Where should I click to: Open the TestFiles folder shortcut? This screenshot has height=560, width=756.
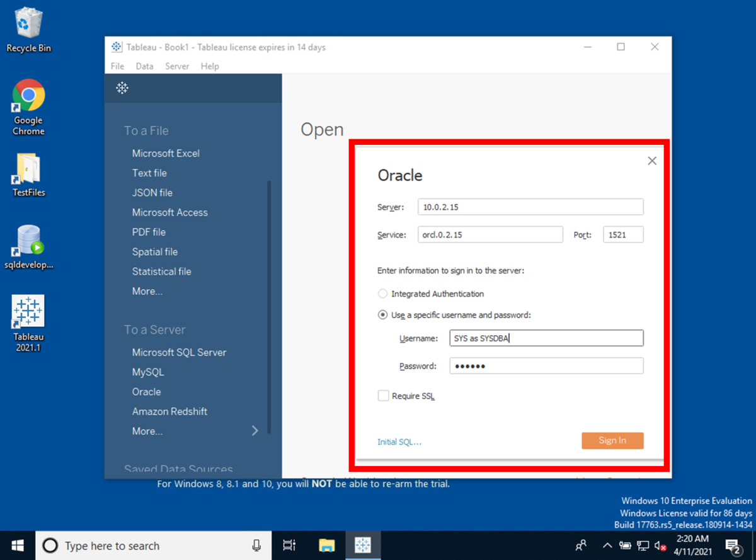(28, 176)
